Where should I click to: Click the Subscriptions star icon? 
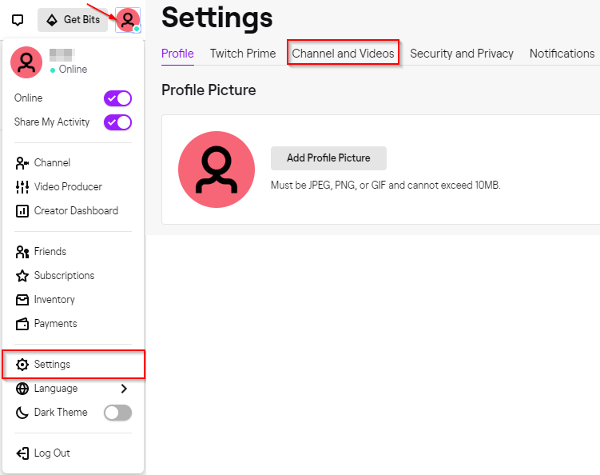click(22, 276)
